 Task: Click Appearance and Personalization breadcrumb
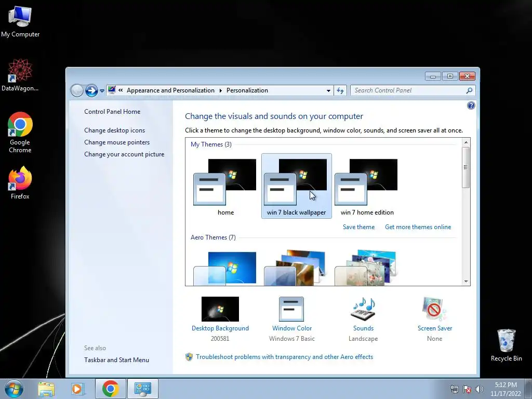tap(170, 90)
